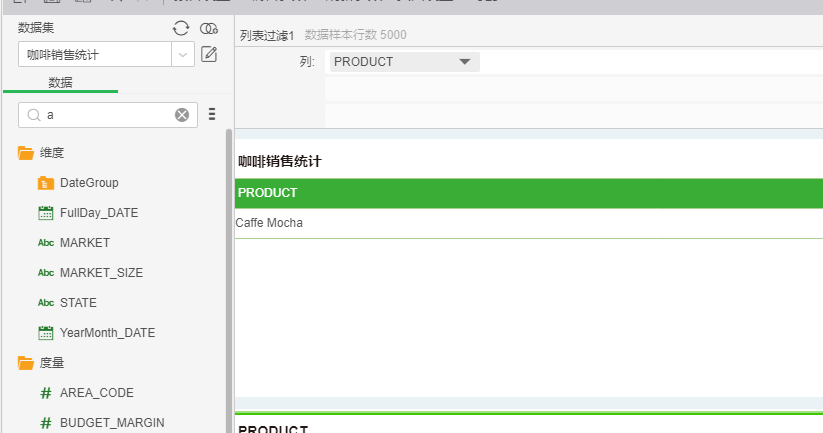Select the YearMonth_DATE field
Screen dimensions: 823x433
click(107, 333)
